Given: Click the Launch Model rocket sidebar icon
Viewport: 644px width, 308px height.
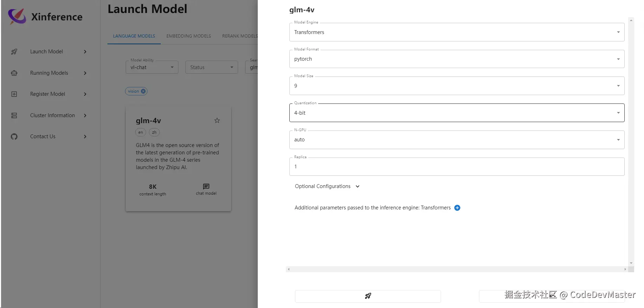Looking at the screenshot, I should [x=14, y=52].
